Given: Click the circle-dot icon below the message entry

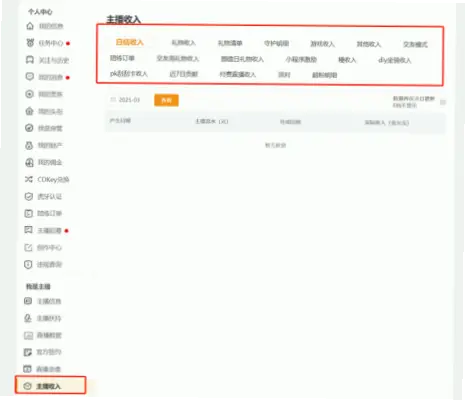Looking at the screenshot, I should pos(29,94).
